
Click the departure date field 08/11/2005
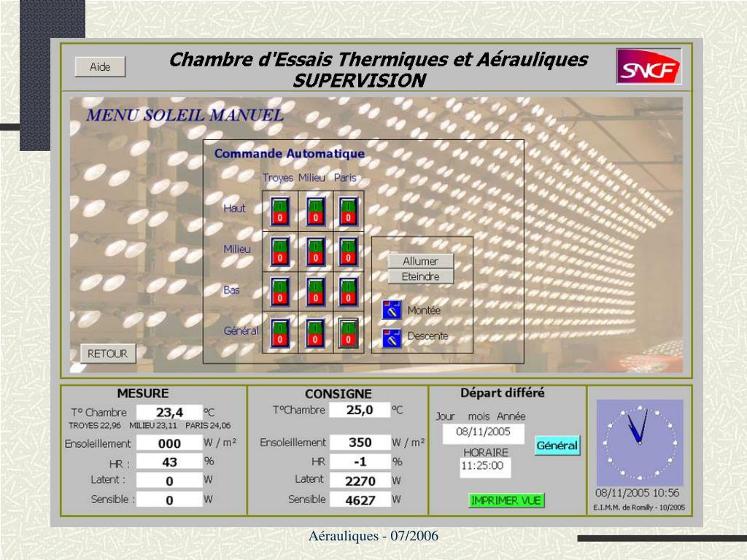[x=483, y=433]
